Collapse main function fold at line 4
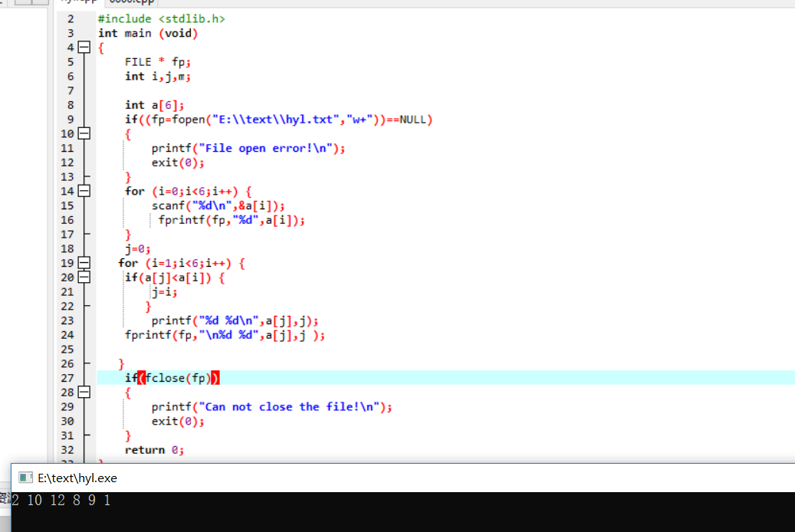 [84, 48]
